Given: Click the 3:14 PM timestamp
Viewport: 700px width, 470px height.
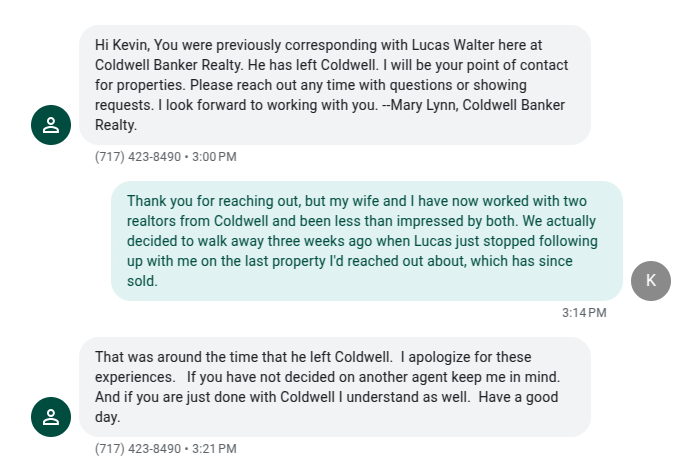Looking at the screenshot, I should tap(584, 313).
